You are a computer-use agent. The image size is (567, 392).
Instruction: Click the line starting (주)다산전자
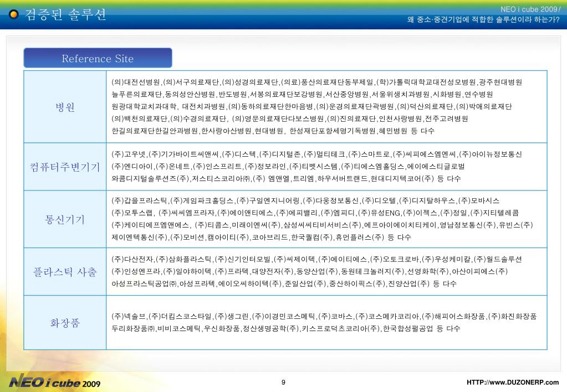point(317,259)
